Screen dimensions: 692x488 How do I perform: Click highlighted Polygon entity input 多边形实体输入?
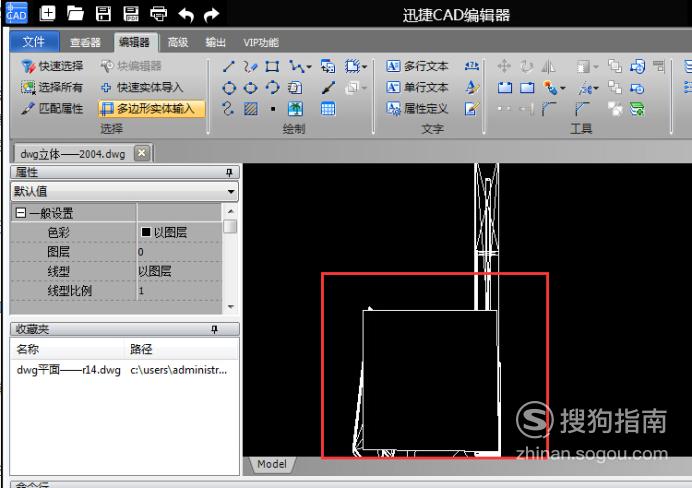(x=152, y=109)
